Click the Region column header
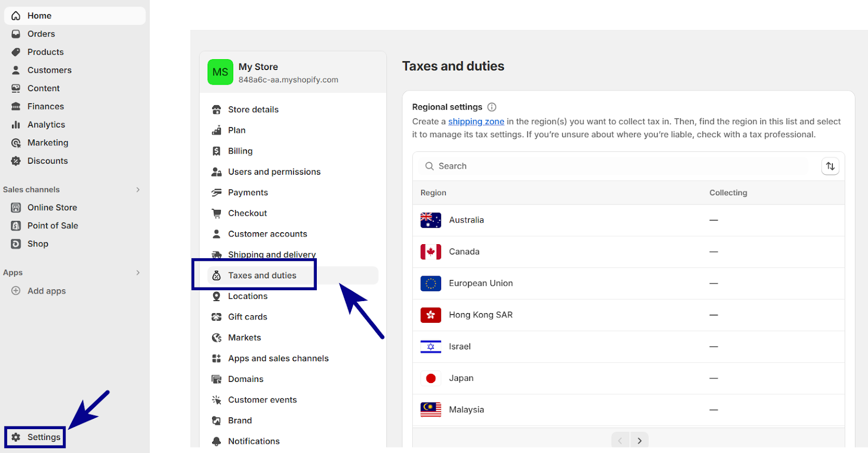This screenshot has width=868, height=453. 433,193
